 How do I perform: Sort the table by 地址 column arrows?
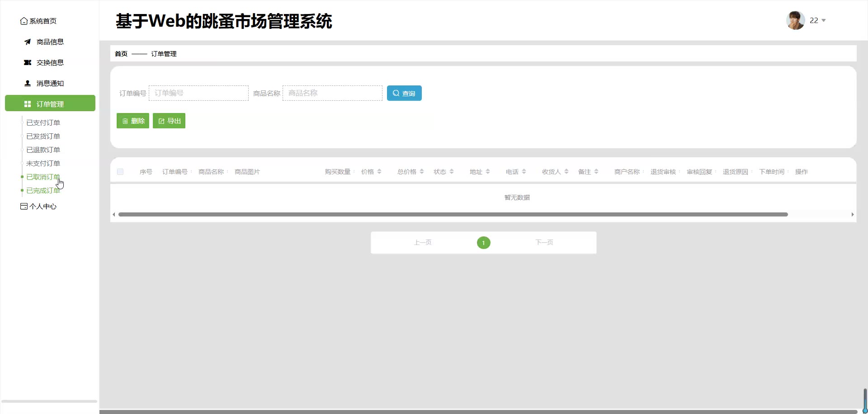[488, 172]
